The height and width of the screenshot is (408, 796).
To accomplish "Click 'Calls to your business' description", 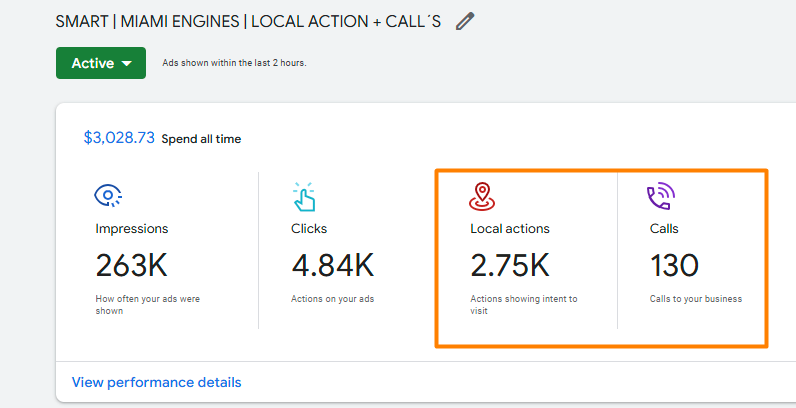I will [x=696, y=299].
